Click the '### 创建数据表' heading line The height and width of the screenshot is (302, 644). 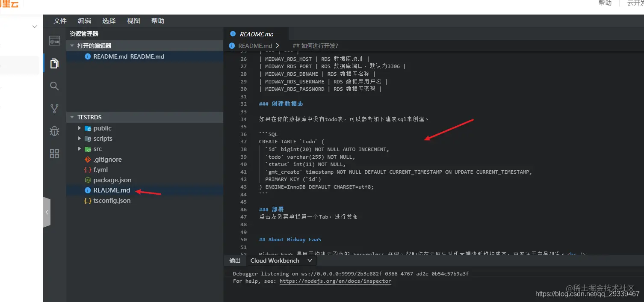(281, 104)
